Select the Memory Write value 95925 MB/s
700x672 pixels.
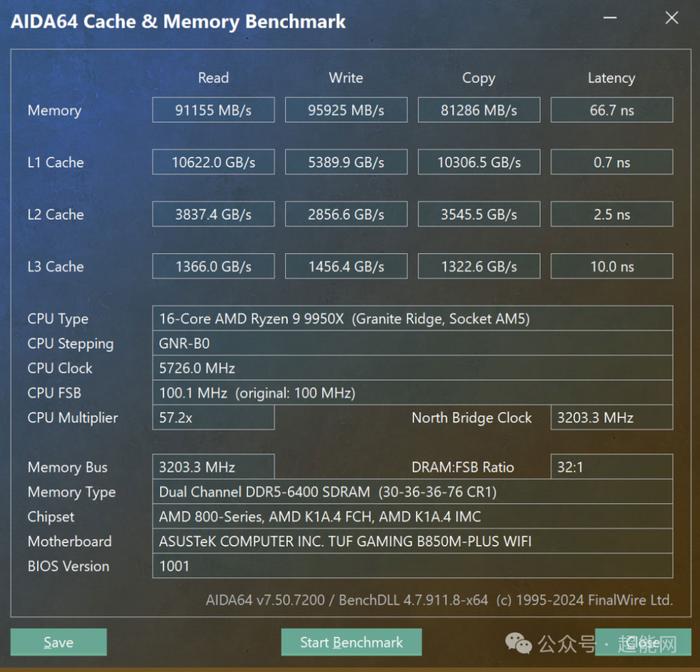[346, 110]
